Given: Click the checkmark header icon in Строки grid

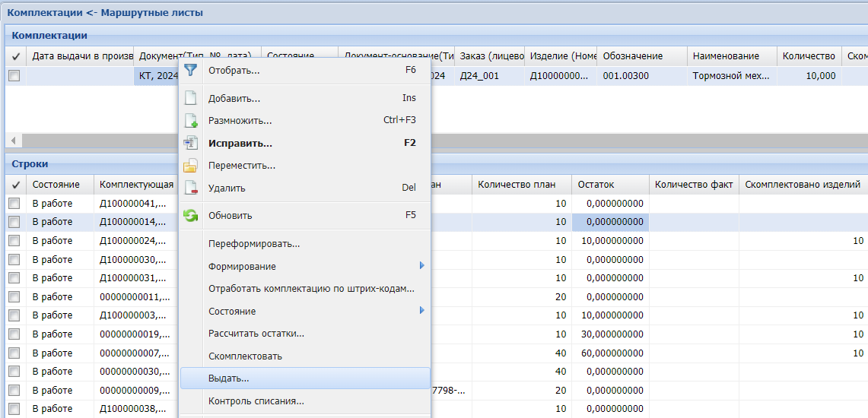Looking at the screenshot, I should (16, 185).
